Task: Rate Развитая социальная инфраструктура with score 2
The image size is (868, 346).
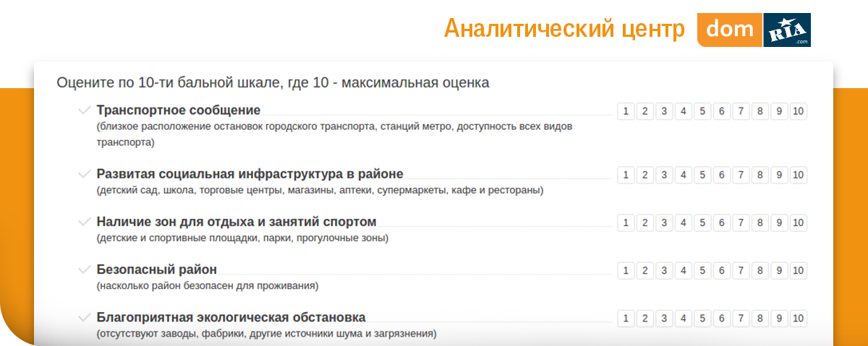Action: (644, 175)
